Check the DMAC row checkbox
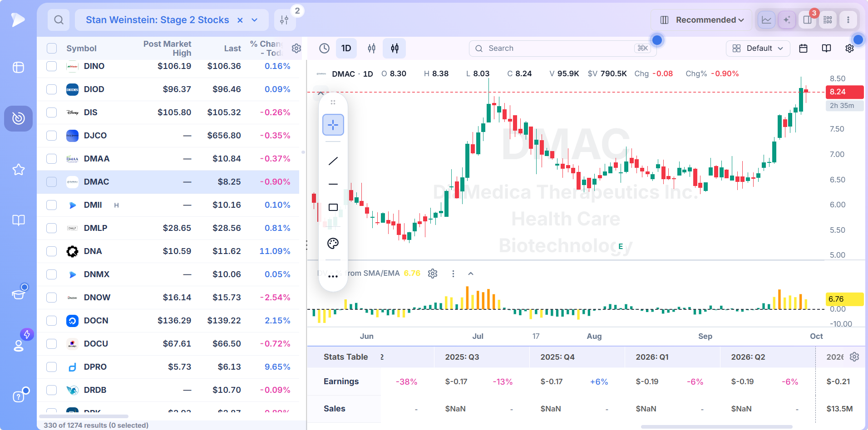 [52, 182]
